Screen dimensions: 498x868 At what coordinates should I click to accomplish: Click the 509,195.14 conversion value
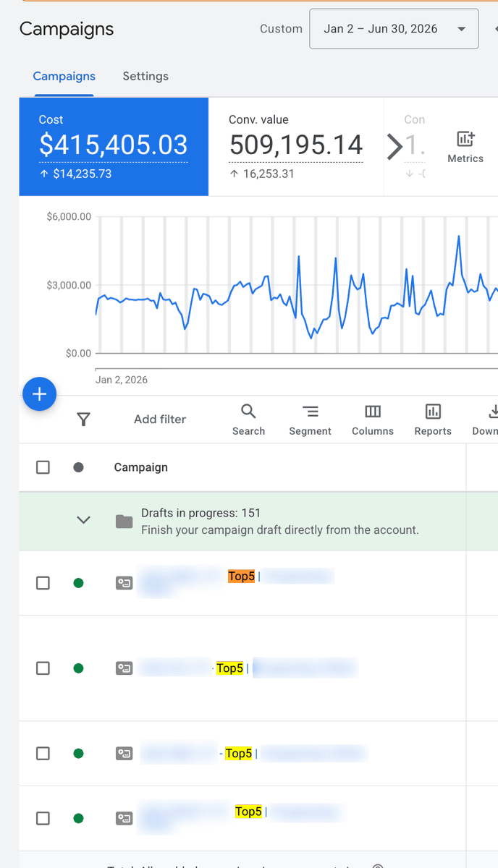(x=296, y=145)
